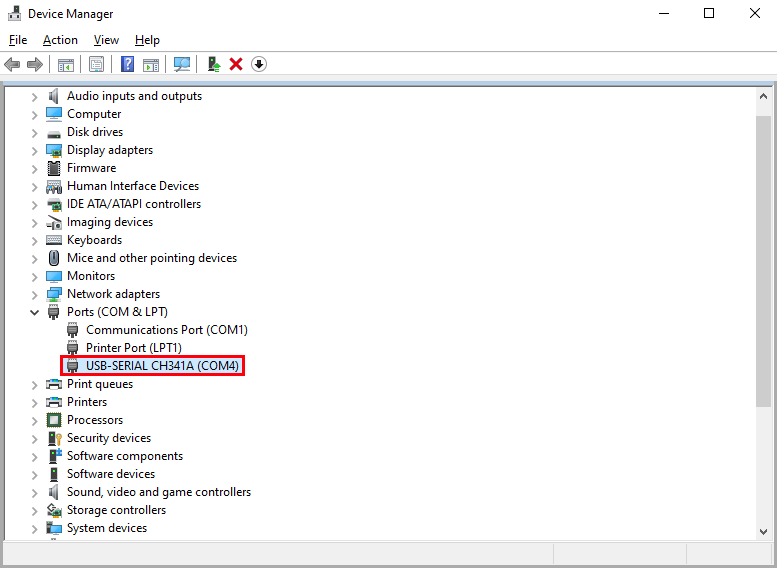This screenshot has width=777, height=568.
Task: Expand Sound, video and game controllers
Action: click(x=34, y=492)
